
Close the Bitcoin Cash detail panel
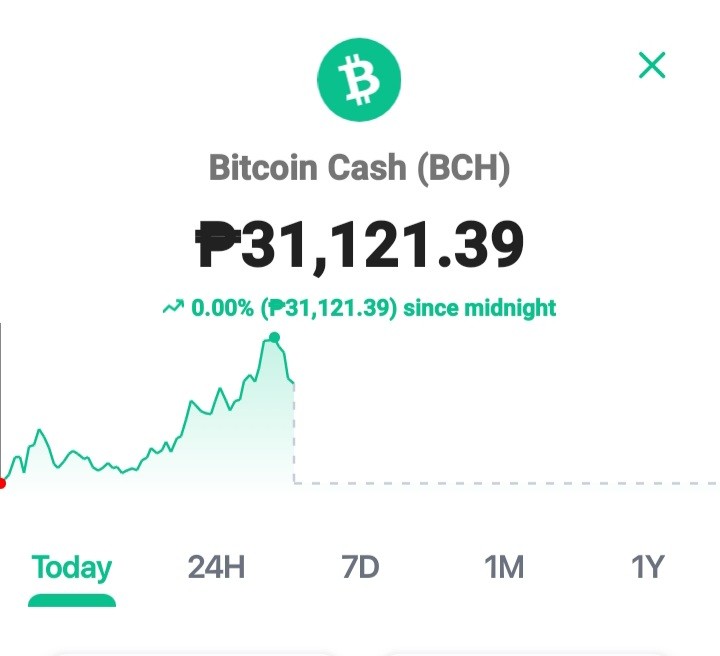[652, 65]
